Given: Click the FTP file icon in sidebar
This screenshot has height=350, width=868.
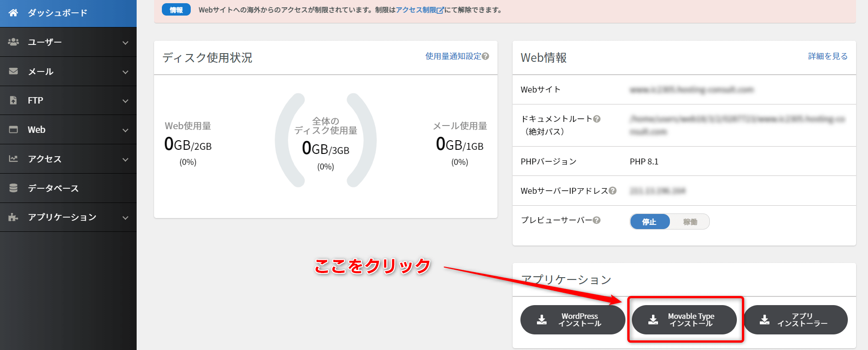Looking at the screenshot, I should coord(13,100).
